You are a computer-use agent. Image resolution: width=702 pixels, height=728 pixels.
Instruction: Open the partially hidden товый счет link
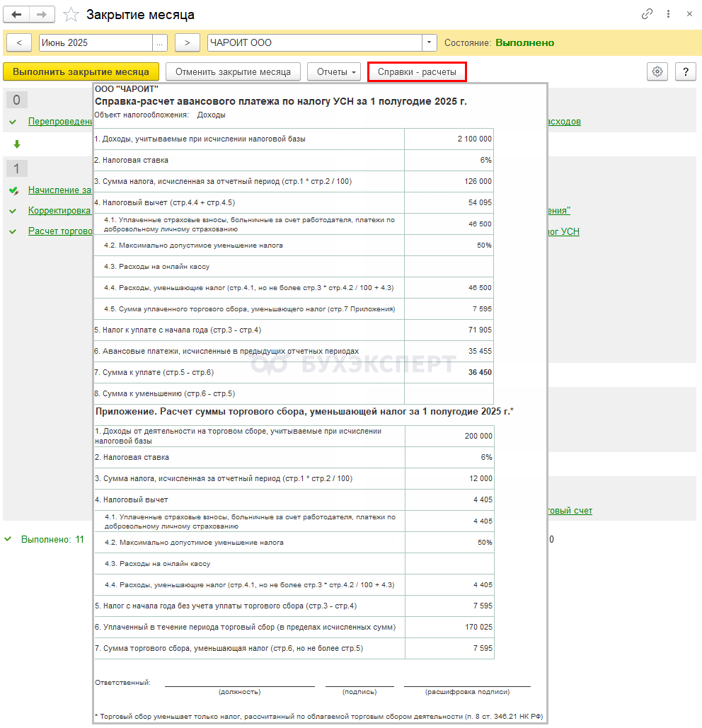pos(570,511)
